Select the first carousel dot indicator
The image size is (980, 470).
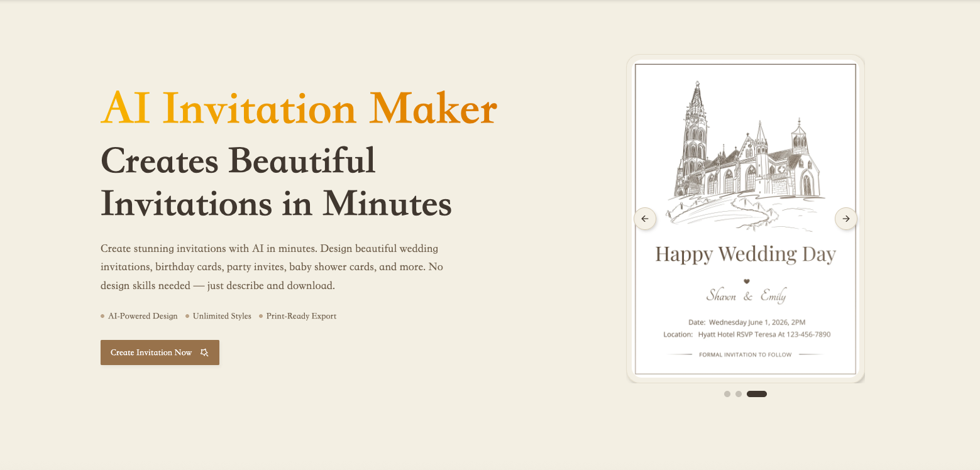pyautogui.click(x=727, y=394)
